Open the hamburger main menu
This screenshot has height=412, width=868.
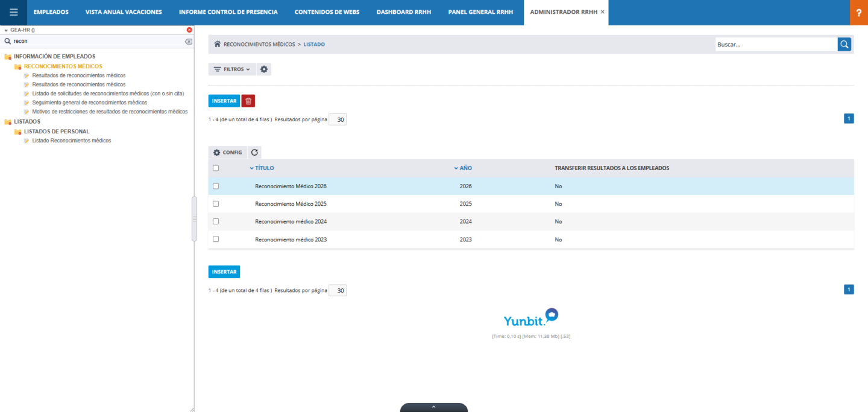13,12
